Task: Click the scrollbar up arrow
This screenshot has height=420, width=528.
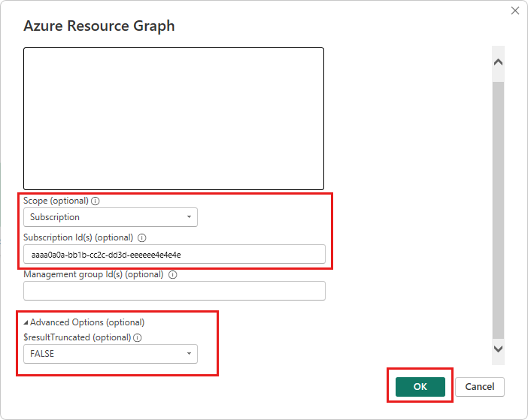Action: (x=498, y=62)
